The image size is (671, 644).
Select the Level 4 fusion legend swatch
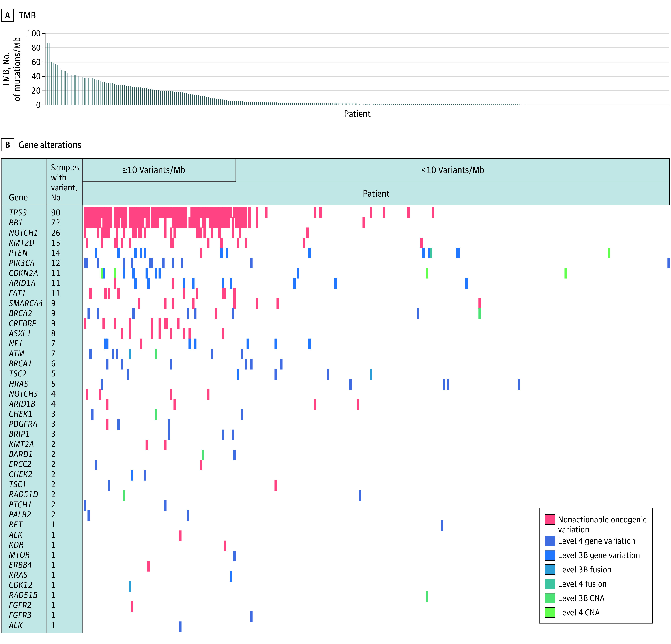click(550, 584)
